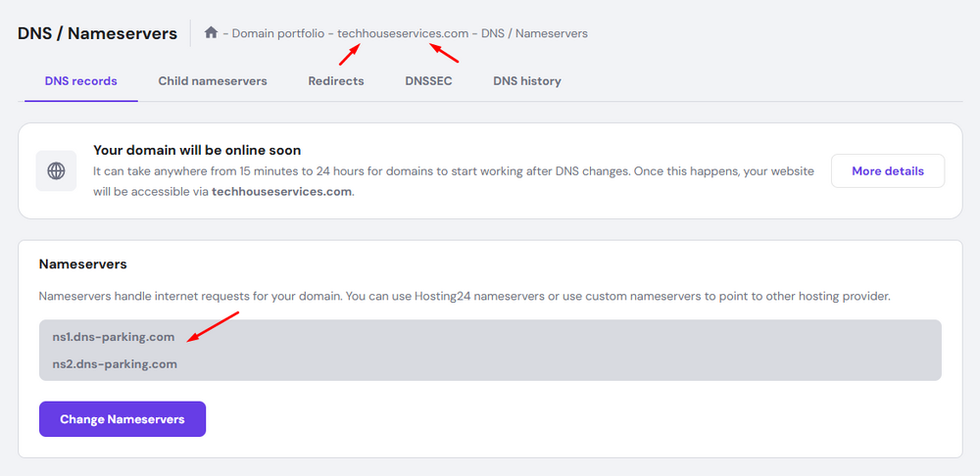This screenshot has height=476, width=980.
Task: Go to techhouseservices.com in the breadcrumb
Action: pos(403,33)
